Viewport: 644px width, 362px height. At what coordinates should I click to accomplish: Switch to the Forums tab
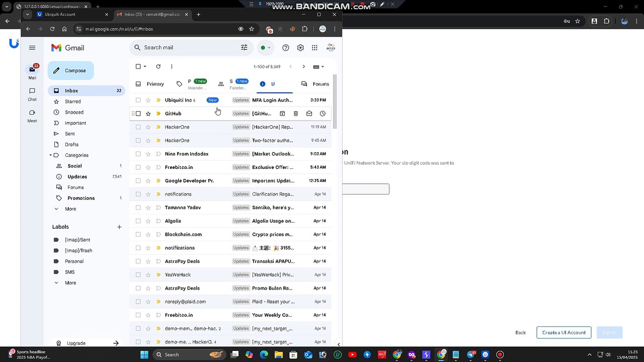[x=315, y=84]
